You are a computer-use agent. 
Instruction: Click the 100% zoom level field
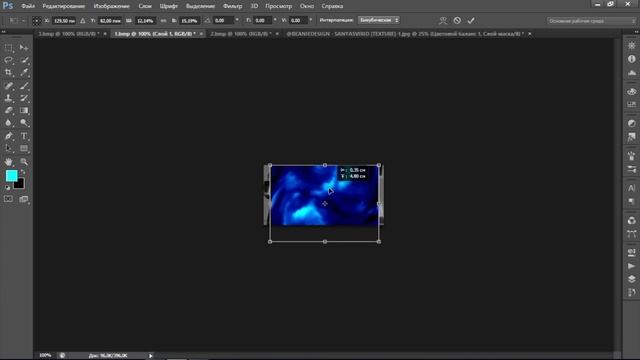pyautogui.click(x=45, y=356)
